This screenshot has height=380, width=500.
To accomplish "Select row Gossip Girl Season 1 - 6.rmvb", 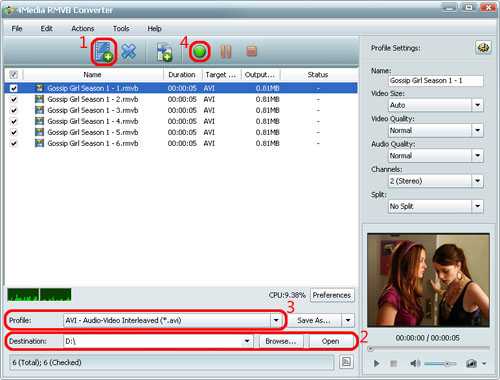I will pyautogui.click(x=181, y=143).
